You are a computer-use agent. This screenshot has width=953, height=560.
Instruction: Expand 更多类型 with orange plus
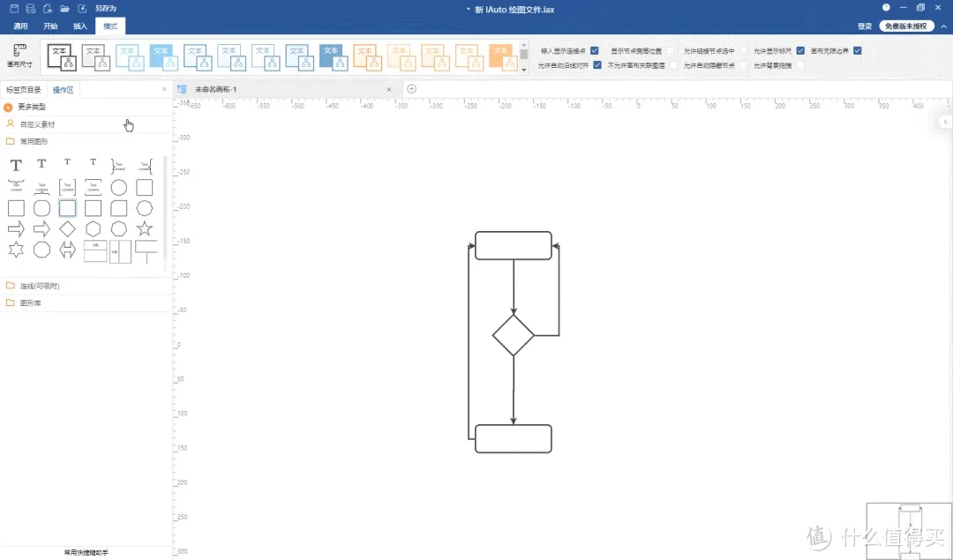coord(8,107)
